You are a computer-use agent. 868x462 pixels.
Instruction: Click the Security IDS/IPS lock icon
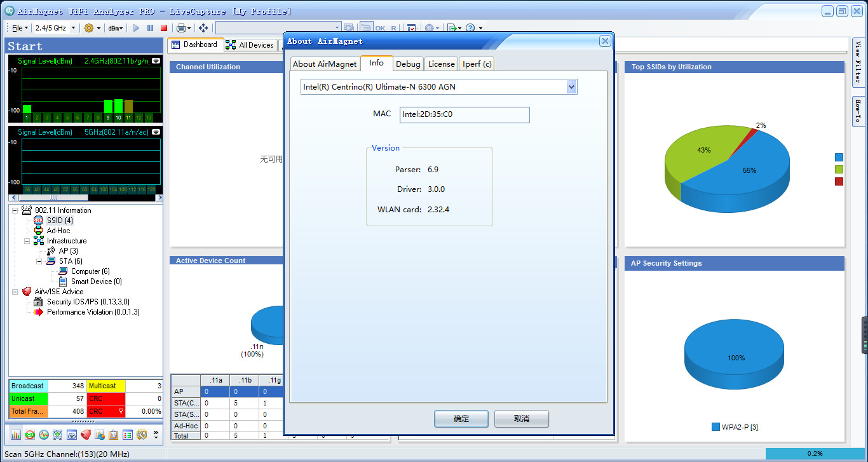(38, 302)
